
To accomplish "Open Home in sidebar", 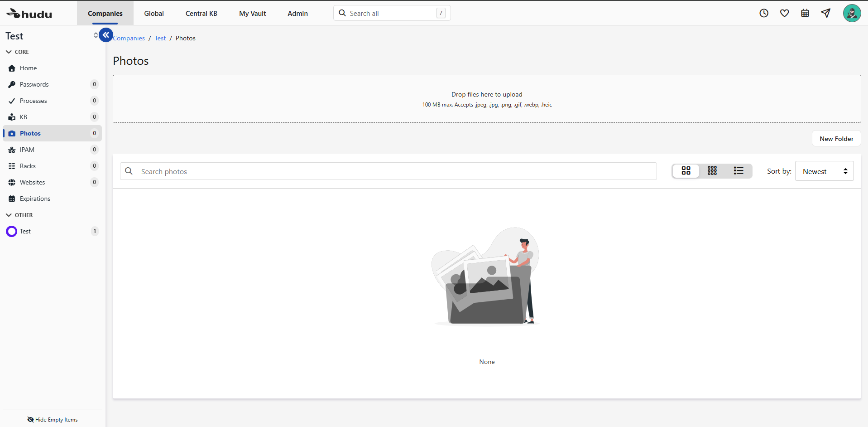I will 53,68.
